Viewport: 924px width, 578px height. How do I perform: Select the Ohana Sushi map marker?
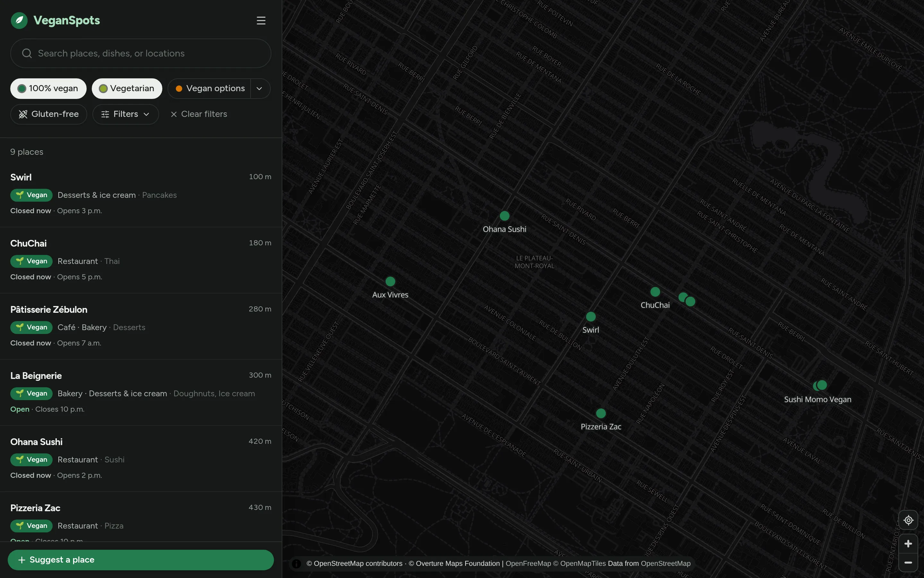tap(504, 216)
